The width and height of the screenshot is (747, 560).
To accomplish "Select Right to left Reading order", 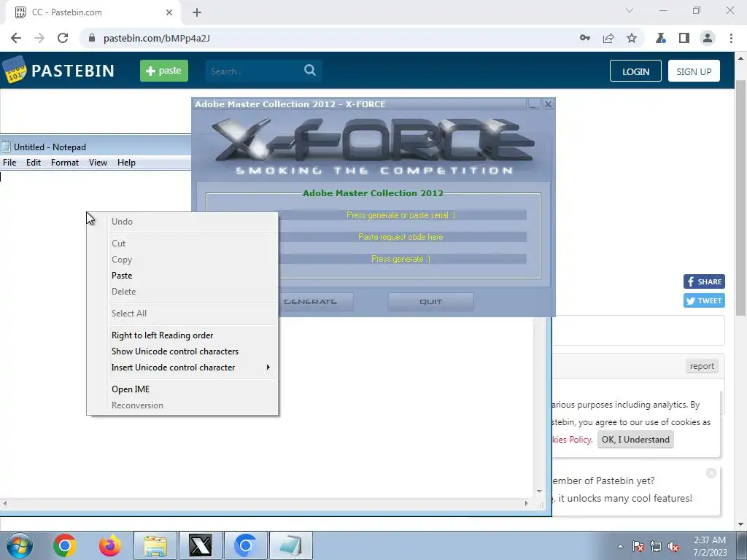I will (x=182, y=335).
